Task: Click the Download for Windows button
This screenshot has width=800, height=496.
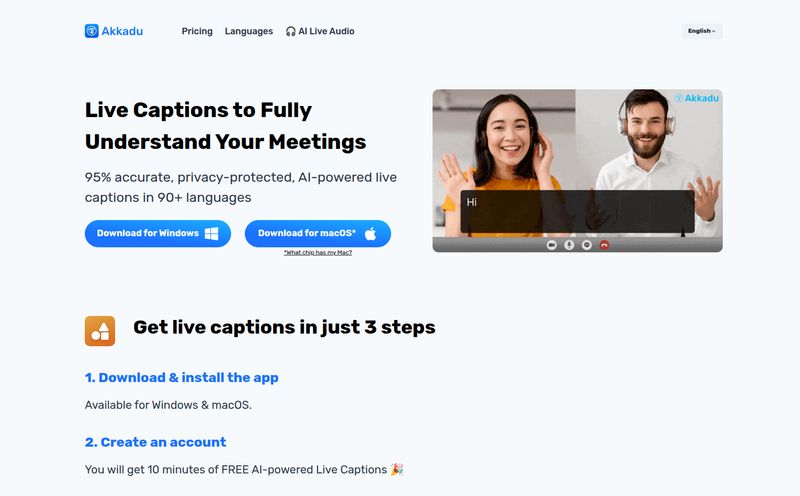Action: 158,234
